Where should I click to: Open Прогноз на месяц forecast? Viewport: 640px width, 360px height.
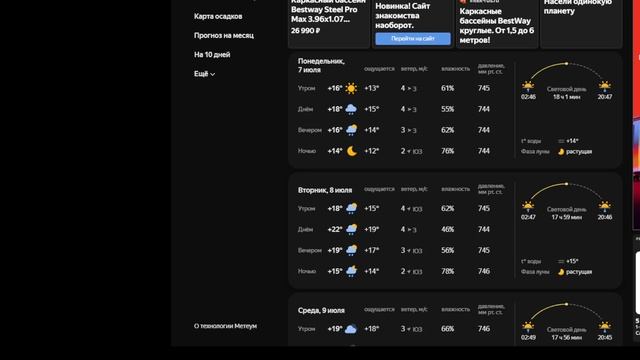click(224, 36)
